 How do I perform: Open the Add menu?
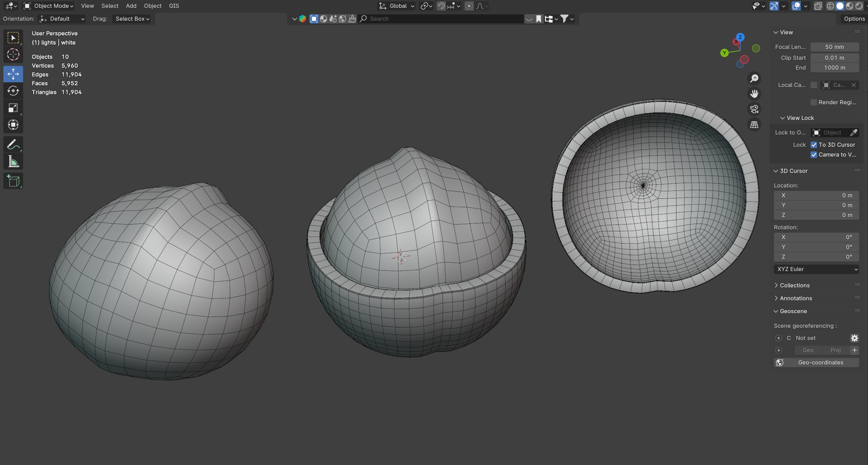pyautogui.click(x=131, y=6)
